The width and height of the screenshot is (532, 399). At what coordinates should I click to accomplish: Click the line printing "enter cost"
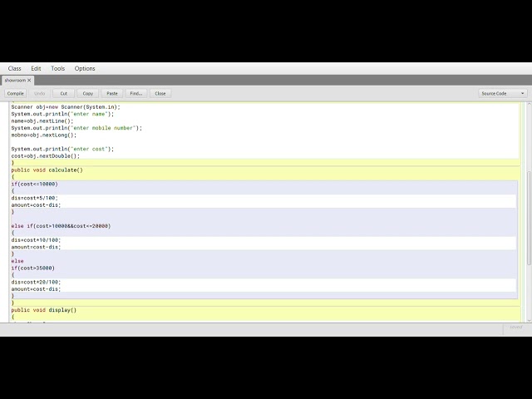[x=63, y=149]
